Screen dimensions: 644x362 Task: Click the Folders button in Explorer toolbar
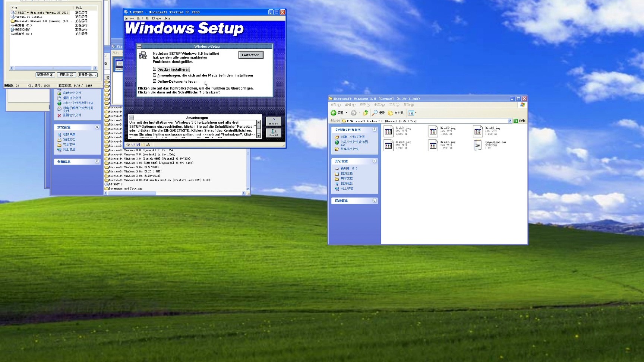click(x=396, y=113)
